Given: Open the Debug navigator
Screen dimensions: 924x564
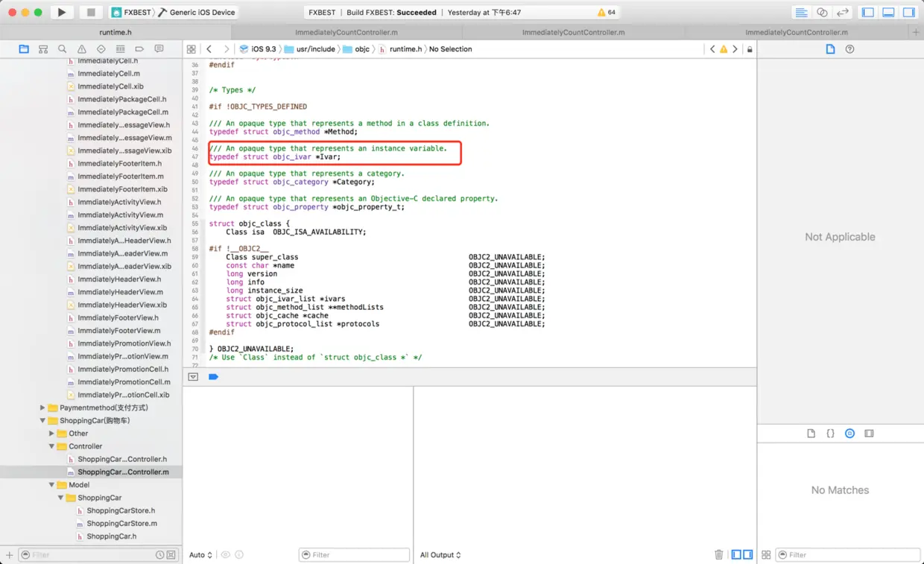Looking at the screenshot, I should click(x=120, y=49).
